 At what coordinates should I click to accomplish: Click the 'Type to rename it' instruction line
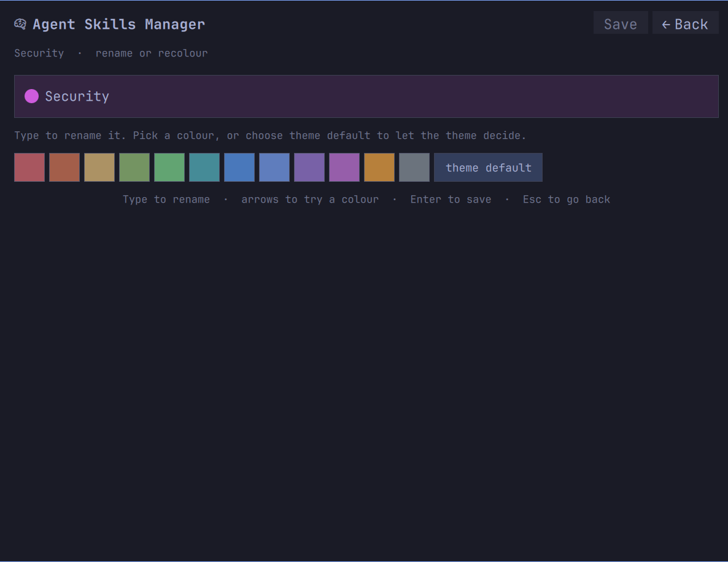(269, 136)
